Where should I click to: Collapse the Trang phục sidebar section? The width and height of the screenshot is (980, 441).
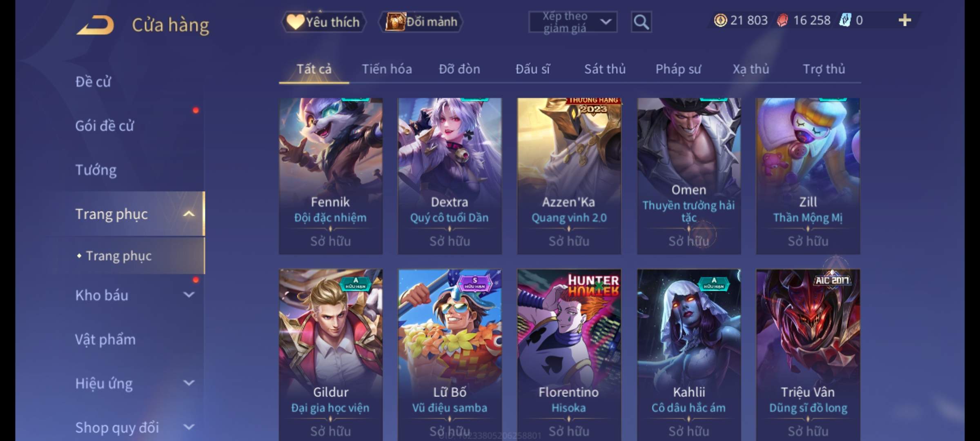tap(189, 214)
